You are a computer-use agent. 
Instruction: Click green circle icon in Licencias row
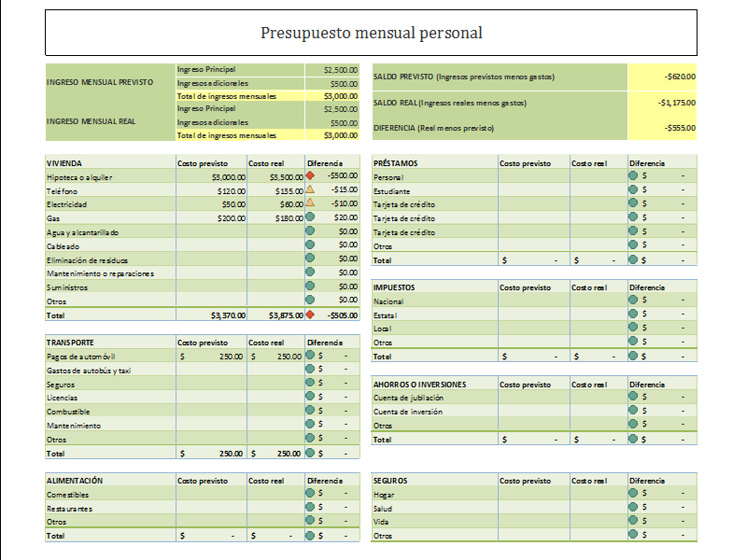(310, 396)
